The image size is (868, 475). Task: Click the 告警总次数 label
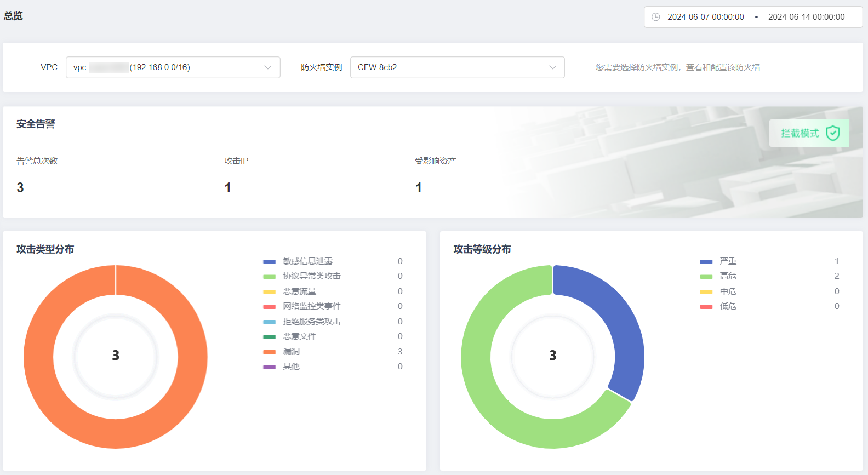tap(37, 161)
